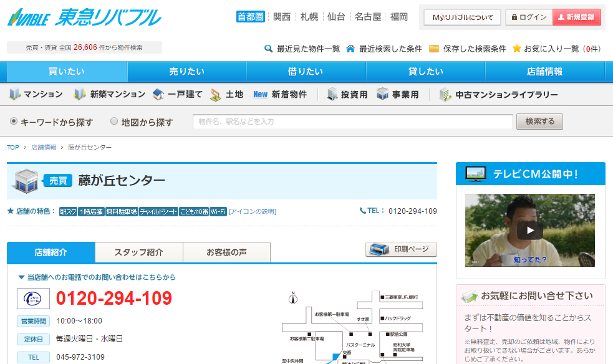Select the 仙台 region link
This screenshot has width=613, height=364.
click(x=336, y=17)
